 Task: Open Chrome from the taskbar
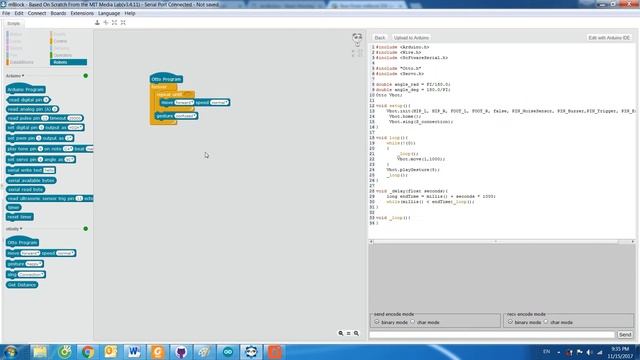(87, 352)
